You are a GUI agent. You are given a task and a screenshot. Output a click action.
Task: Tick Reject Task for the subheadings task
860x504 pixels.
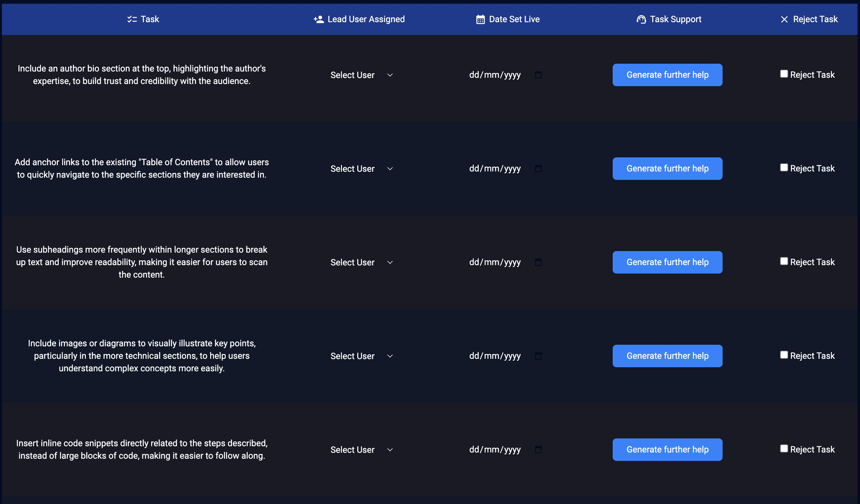783,261
